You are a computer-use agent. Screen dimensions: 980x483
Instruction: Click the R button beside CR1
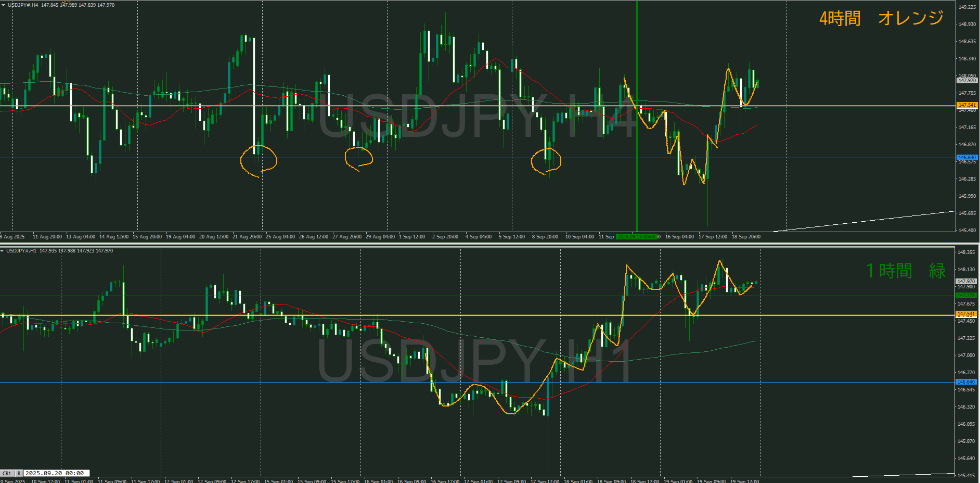pos(19,473)
